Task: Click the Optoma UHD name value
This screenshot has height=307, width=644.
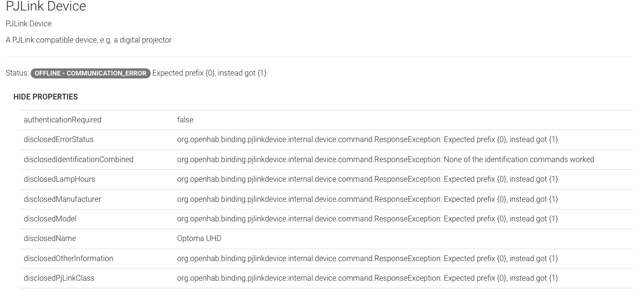Action: coord(199,239)
